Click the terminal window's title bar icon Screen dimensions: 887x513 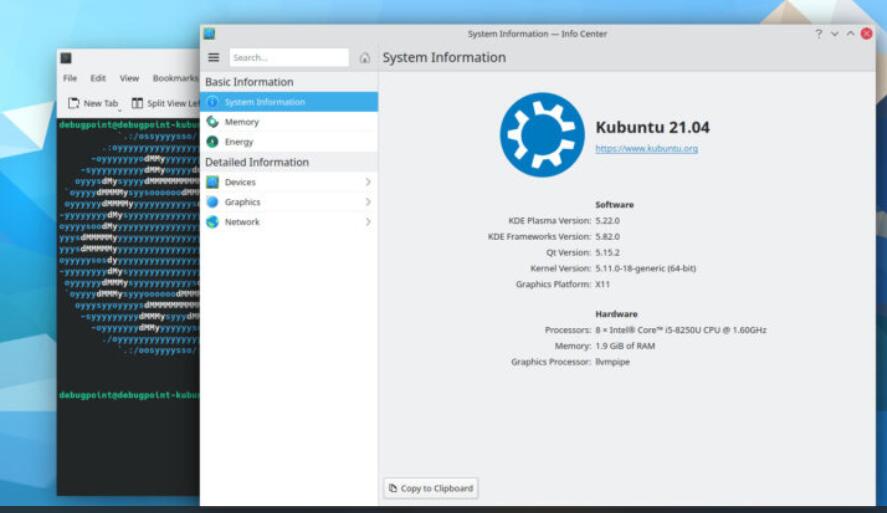pos(66,58)
